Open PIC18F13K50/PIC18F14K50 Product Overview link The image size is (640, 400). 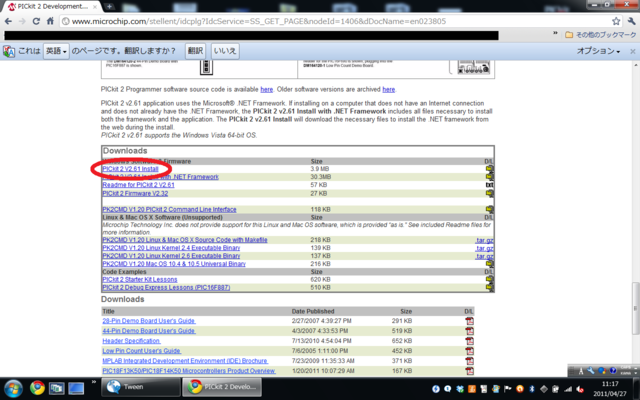click(x=189, y=371)
